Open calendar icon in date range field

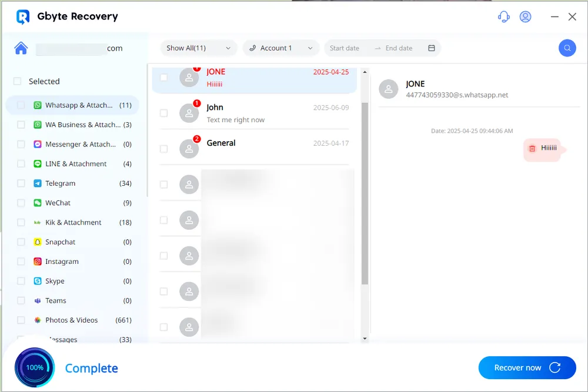click(x=432, y=48)
